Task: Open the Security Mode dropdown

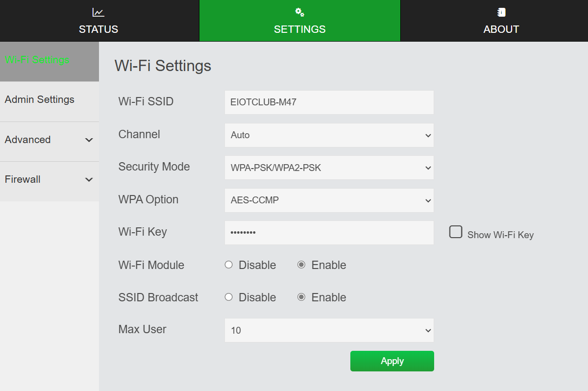Action: coord(329,168)
